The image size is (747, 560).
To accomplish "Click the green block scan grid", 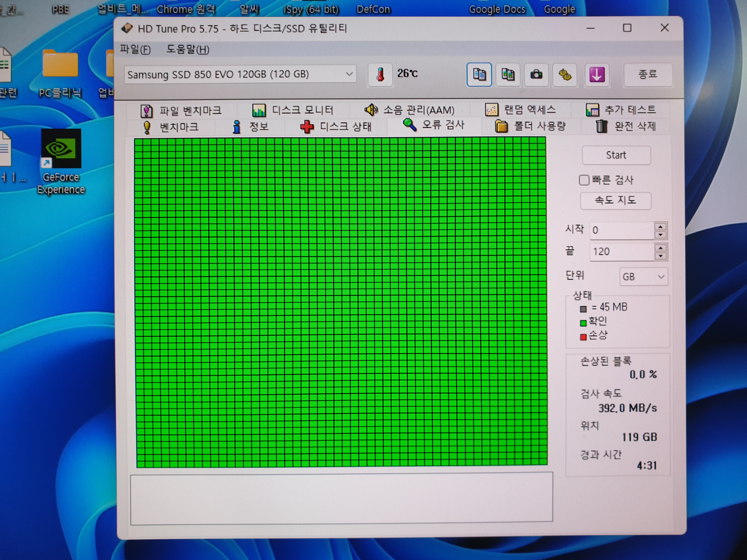I will [x=341, y=302].
